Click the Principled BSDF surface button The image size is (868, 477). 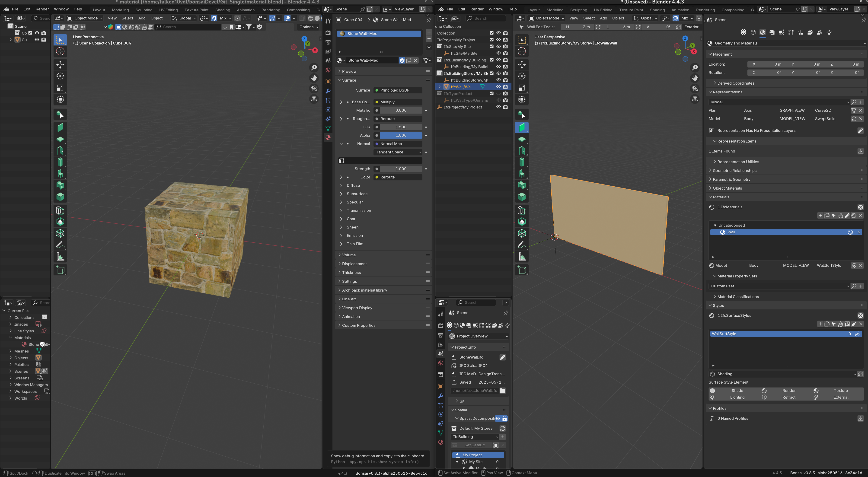point(398,90)
